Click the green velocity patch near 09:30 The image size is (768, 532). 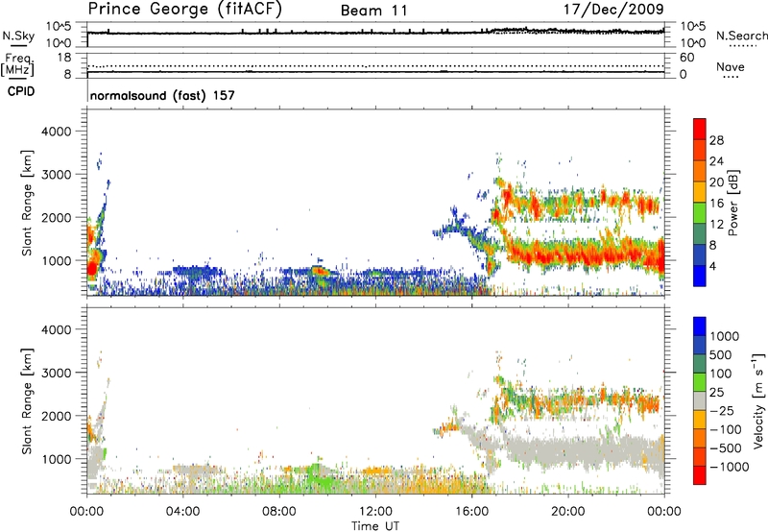[x=319, y=477]
